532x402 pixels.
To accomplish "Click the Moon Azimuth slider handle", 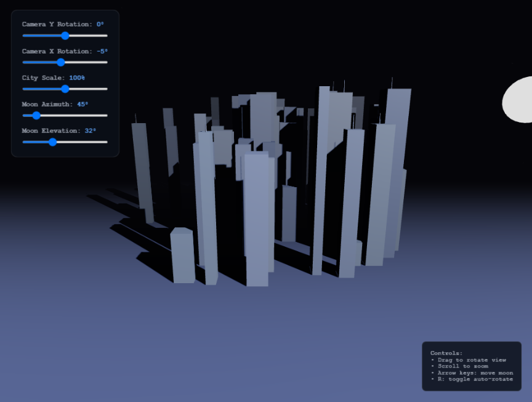I will [x=36, y=115].
